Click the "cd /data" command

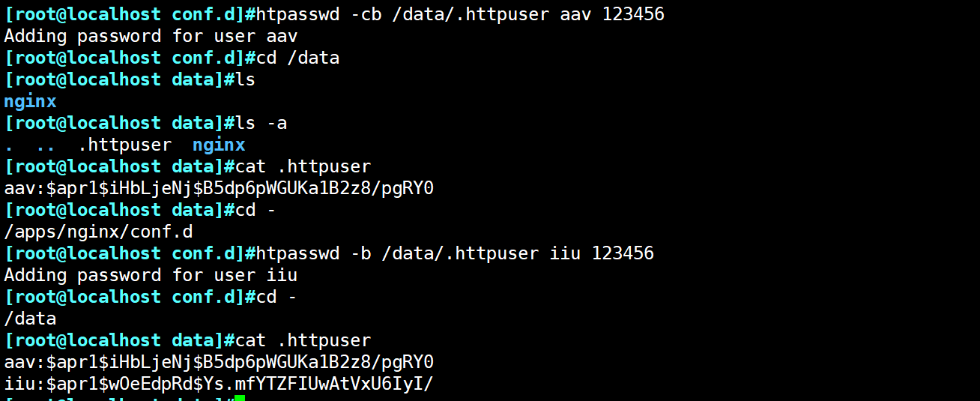pos(297,58)
